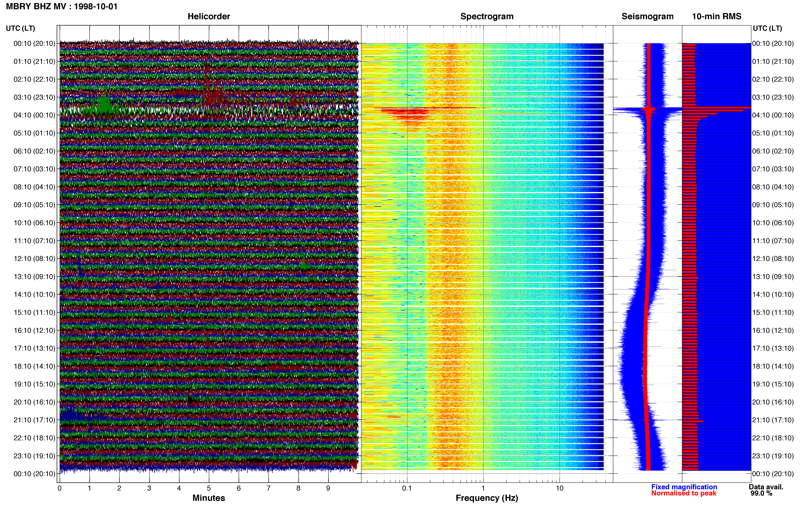
Task: Click the '0.1' tick on frequency axis
Action: 407,488
